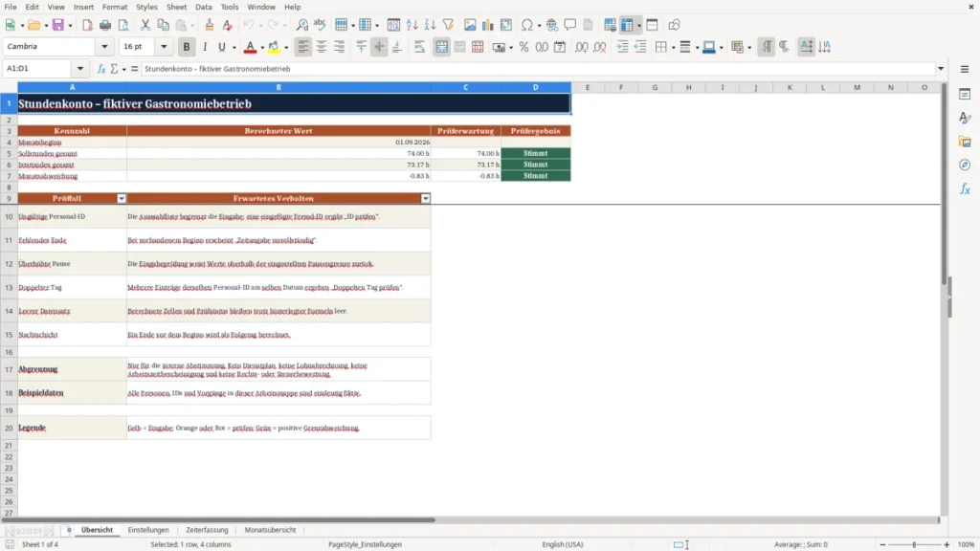Image resolution: width=980 pixels, height=551 pixels.
Task: Insert a comment with the speech bubble icon
Action: 570,25
